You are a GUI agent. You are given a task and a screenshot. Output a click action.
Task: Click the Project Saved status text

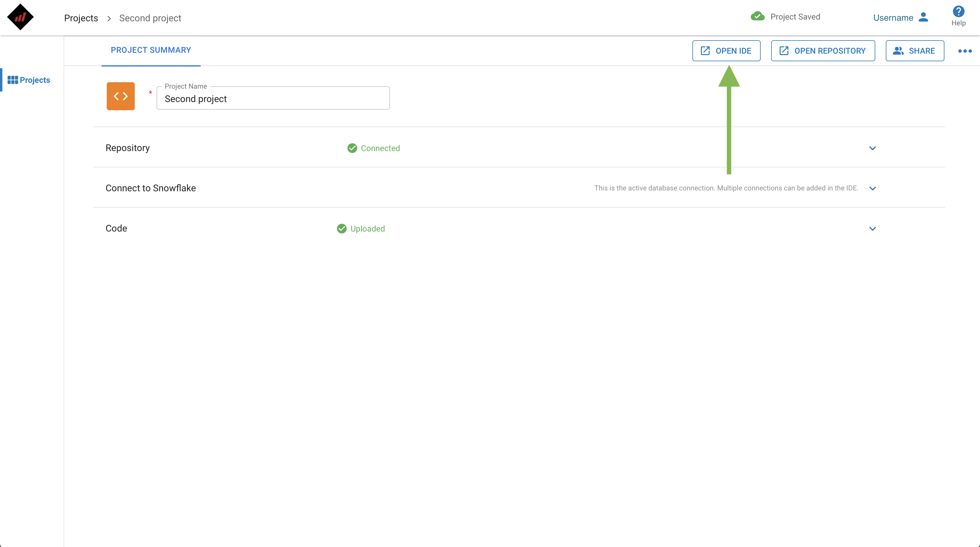click(x=795, y=17)
